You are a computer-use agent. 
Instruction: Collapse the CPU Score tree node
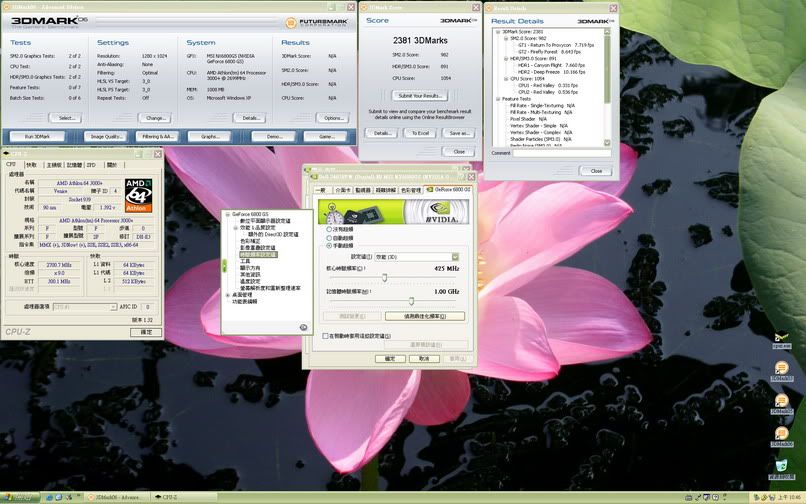coord(506,79)
